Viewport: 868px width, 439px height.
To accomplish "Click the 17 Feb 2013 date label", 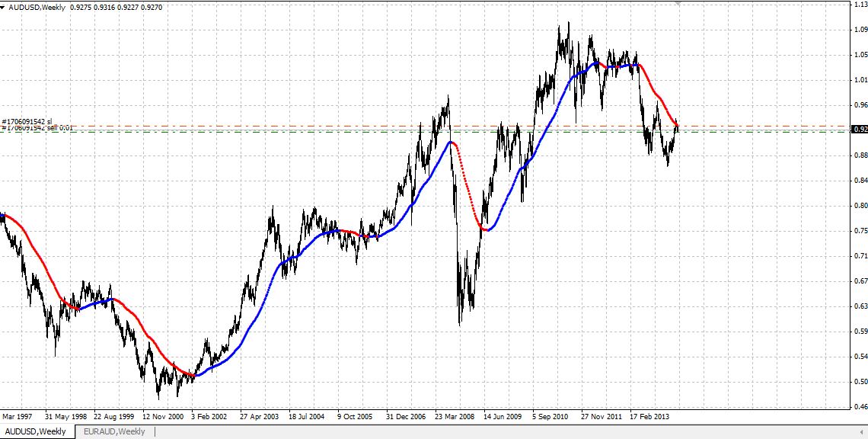I will click(x=650, y=415).
